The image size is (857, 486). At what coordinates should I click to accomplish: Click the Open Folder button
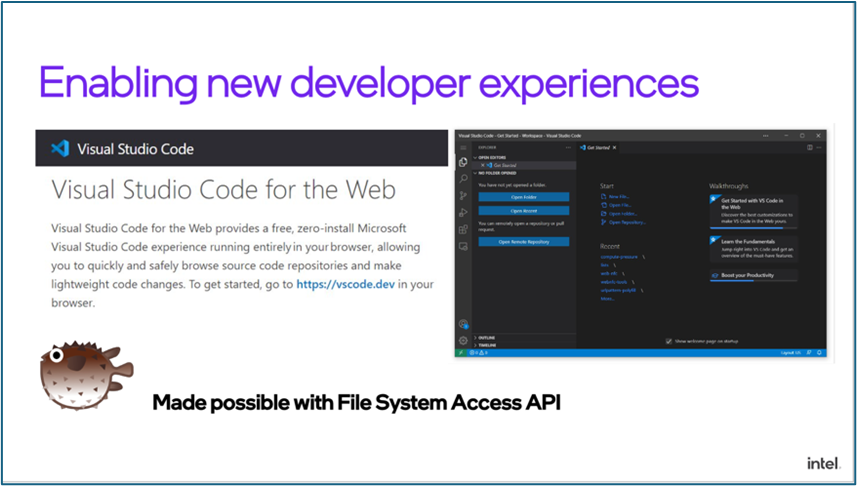point(524,197)
